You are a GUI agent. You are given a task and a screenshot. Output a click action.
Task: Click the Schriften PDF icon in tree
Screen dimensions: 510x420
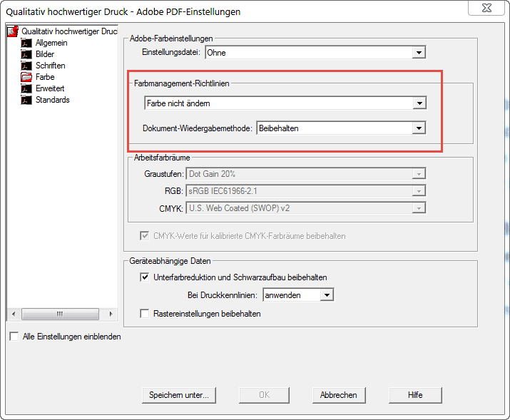26,66
